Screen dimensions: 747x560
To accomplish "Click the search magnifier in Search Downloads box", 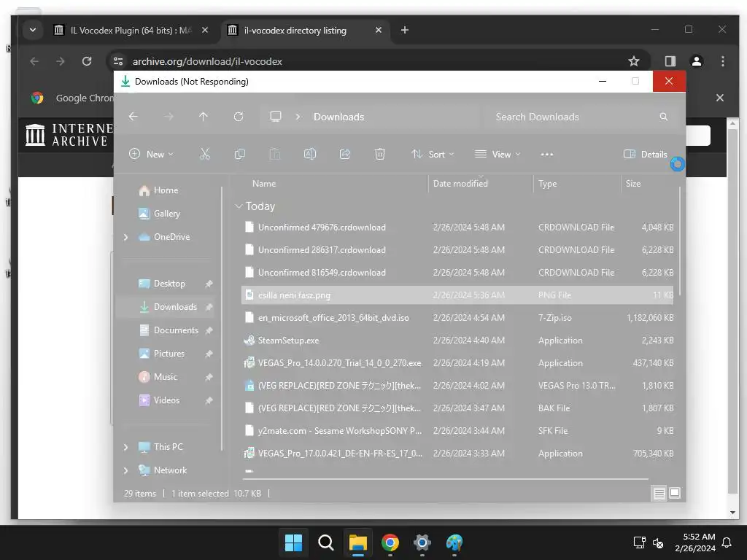I will 664,117.
